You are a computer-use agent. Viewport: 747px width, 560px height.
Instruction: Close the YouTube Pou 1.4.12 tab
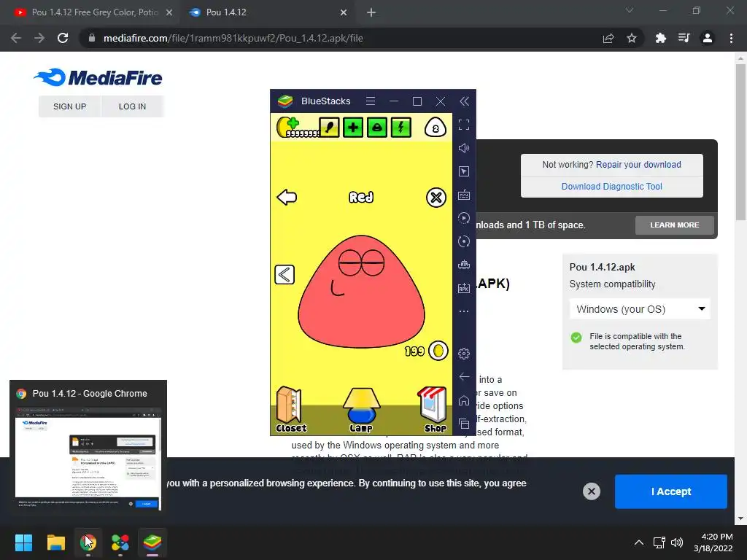[x=169, y=12]
